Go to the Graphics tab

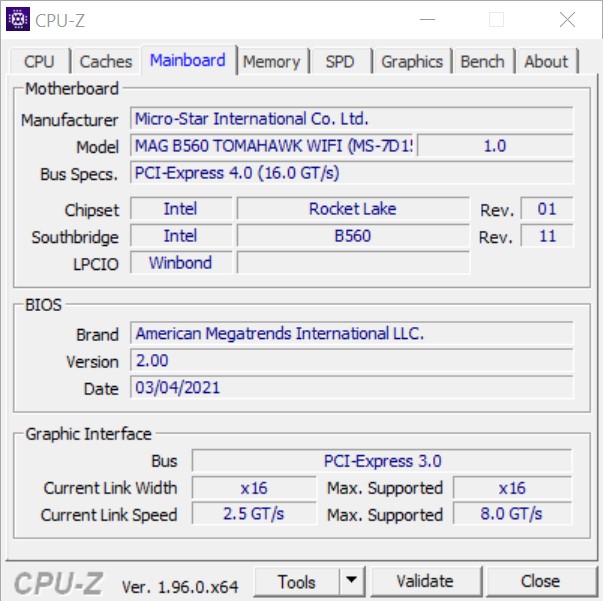point(412,62)
